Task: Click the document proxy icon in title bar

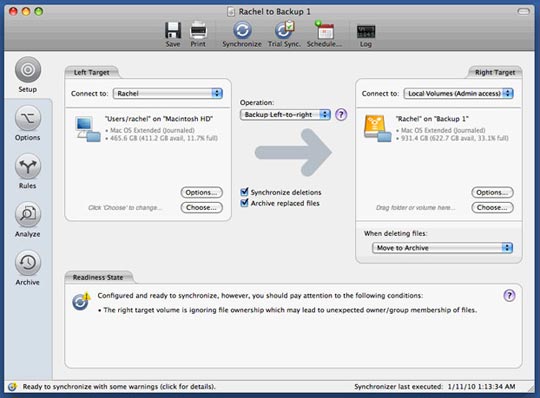Action: point(231,12)
